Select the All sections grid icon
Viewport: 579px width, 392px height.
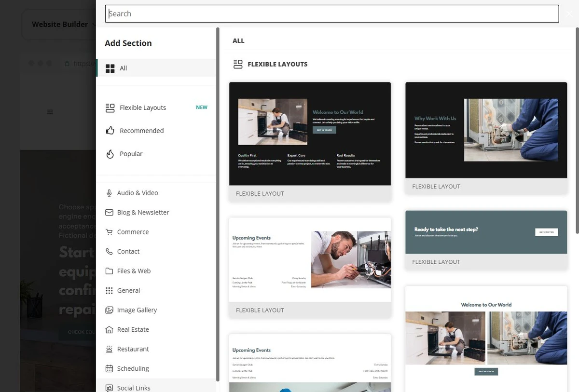(x=110, y=68)
